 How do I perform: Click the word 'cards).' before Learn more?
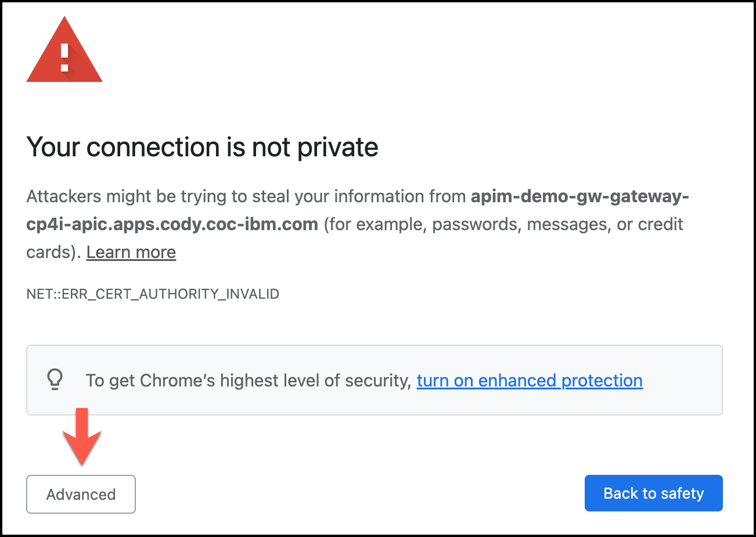tap(54, 252)
